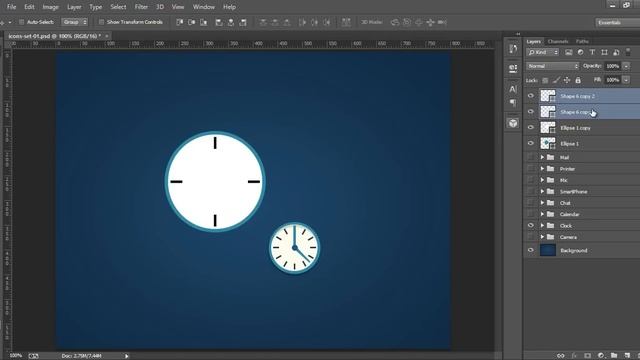Select the Ellipse 1 copy layer

click(582, 128)
